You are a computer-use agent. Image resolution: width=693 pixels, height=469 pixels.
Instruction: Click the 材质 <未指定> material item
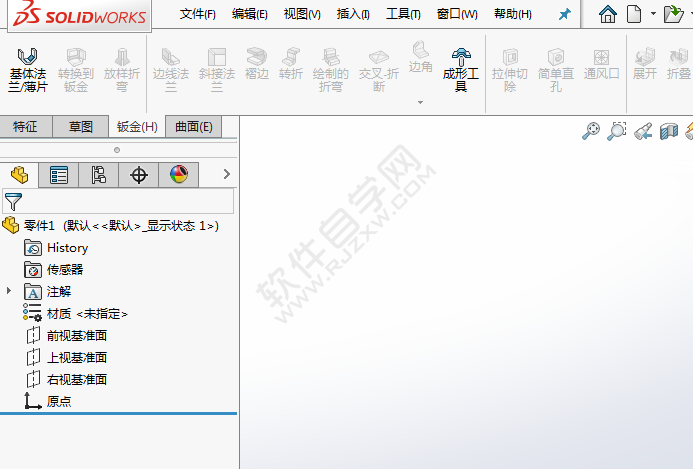87,313
